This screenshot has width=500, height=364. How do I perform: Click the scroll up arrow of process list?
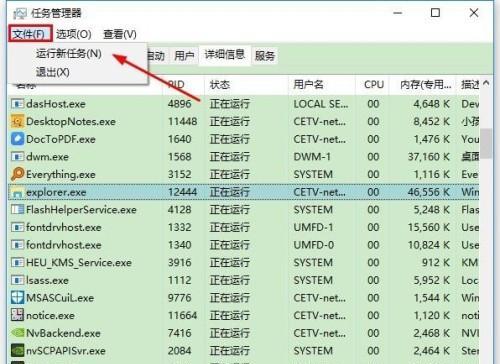click(x=486, y=83)
